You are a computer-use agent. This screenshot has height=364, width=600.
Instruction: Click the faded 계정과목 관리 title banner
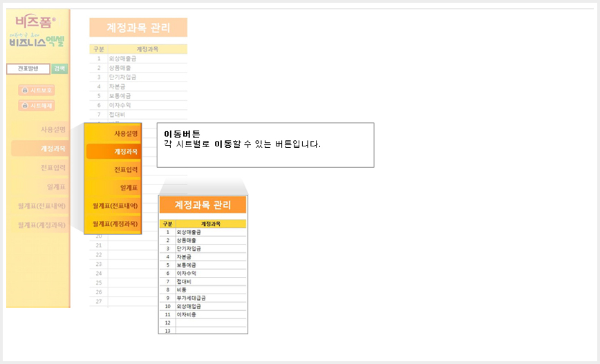pyautogui.click(x=138, y=28)
